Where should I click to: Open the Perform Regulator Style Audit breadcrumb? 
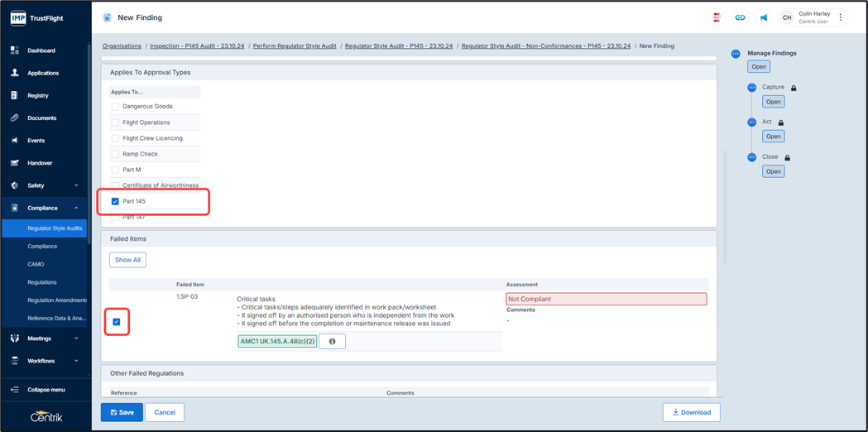pyautogui.click(x=295, y=46)
